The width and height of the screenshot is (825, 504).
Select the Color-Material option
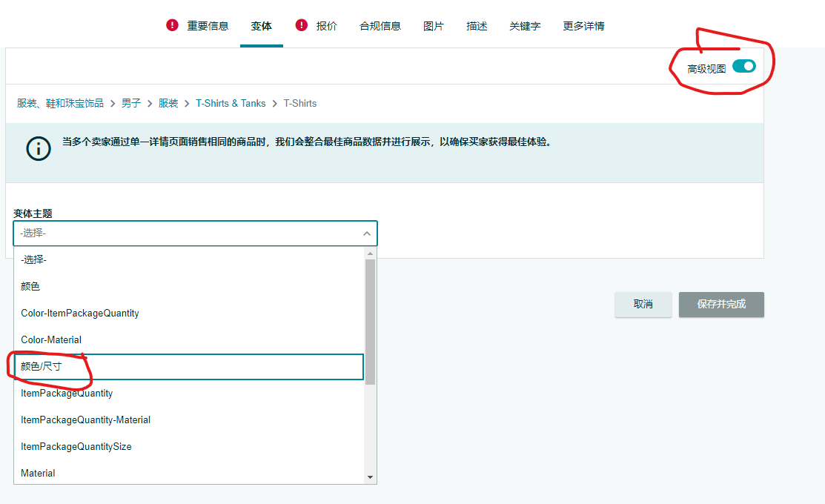[x=189, y=340]
